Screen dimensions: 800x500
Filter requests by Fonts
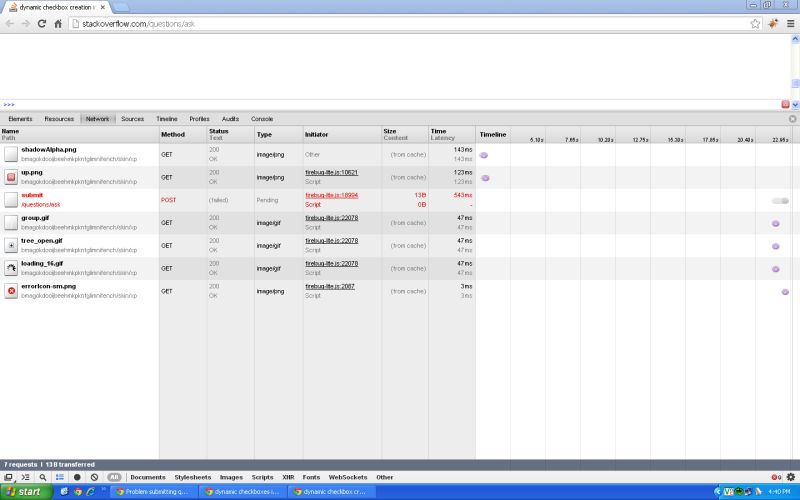tap(311, 477)
